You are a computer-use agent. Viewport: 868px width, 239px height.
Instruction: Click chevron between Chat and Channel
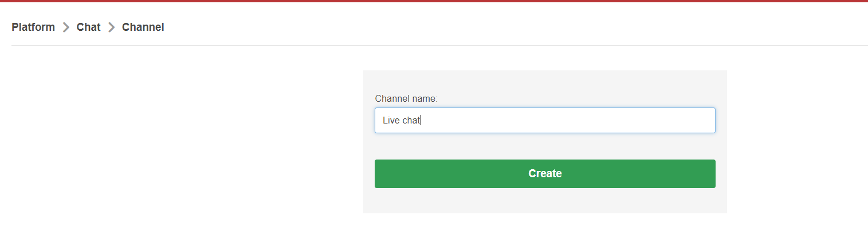click(111, 27)
